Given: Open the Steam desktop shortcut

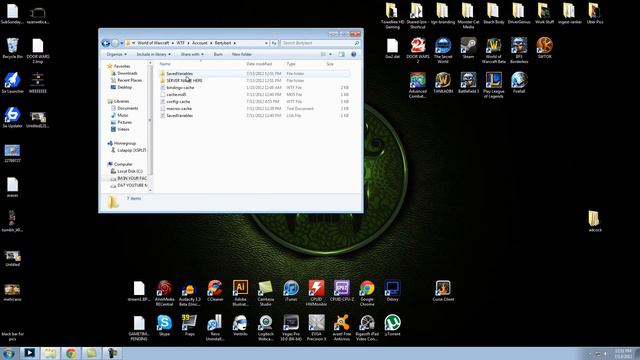Looking at the screenshot, I should coord(468,48).
